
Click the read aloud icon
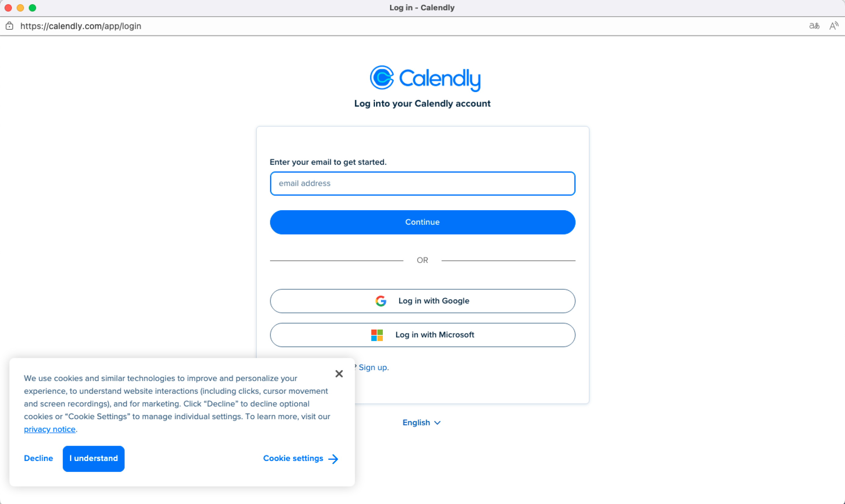(833, 26)
